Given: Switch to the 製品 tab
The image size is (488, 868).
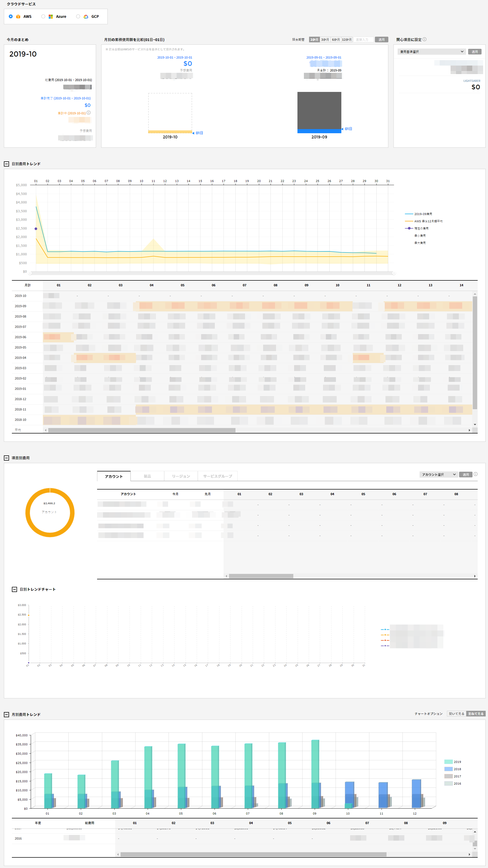Looking at the screenshot, I should (x=147, y=476).
